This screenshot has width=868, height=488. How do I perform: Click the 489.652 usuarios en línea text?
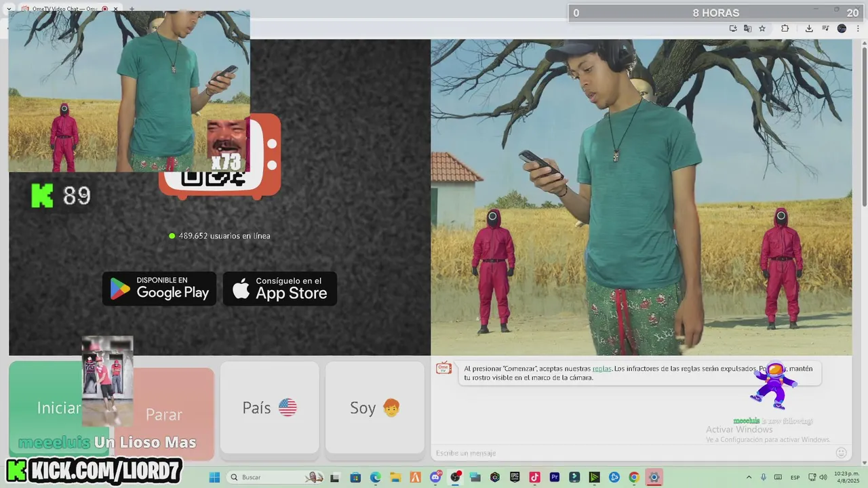pos(224,236)
